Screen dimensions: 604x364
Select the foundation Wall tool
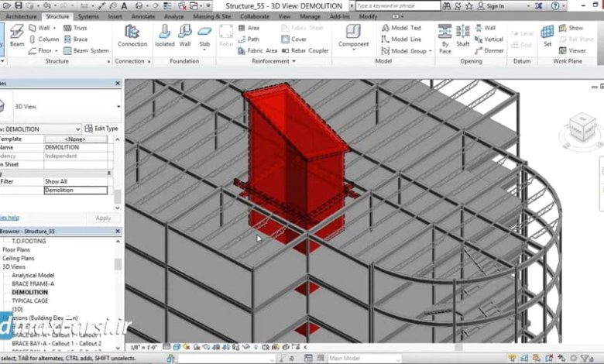click(x=185, y=36)
